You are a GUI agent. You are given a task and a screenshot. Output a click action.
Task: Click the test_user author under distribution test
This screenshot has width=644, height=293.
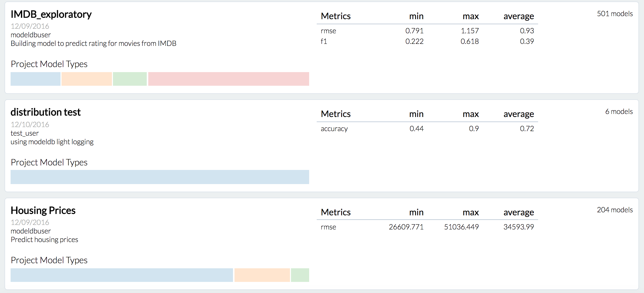25,133
